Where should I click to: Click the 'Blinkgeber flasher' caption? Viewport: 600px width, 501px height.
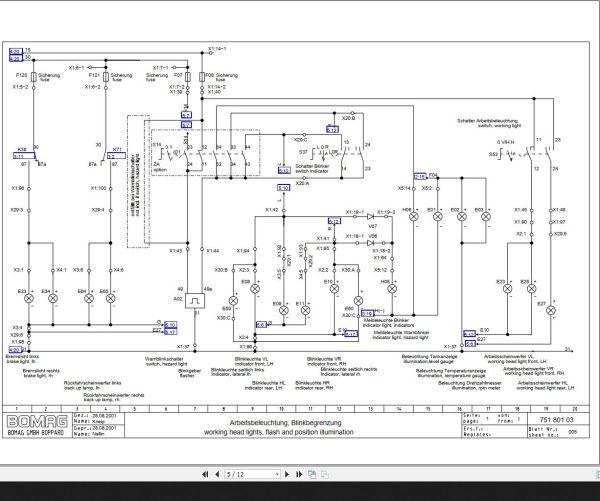(x=189, y=373)
